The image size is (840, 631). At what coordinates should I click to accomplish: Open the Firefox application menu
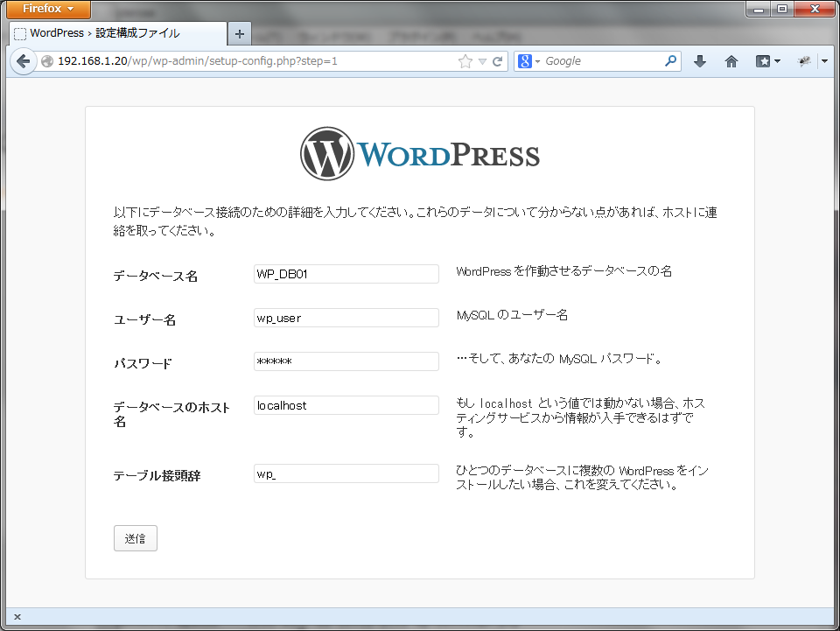pyautogui.click(x=48, y=9)
